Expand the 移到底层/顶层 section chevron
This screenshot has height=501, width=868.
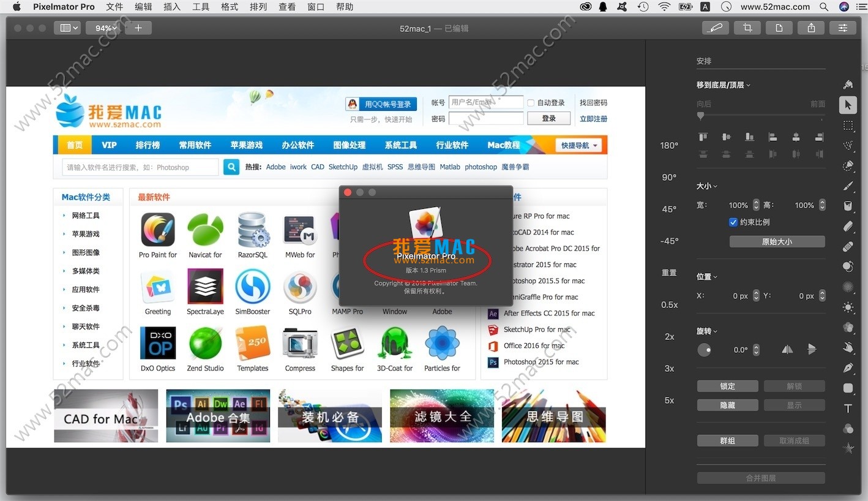[749, 85]
